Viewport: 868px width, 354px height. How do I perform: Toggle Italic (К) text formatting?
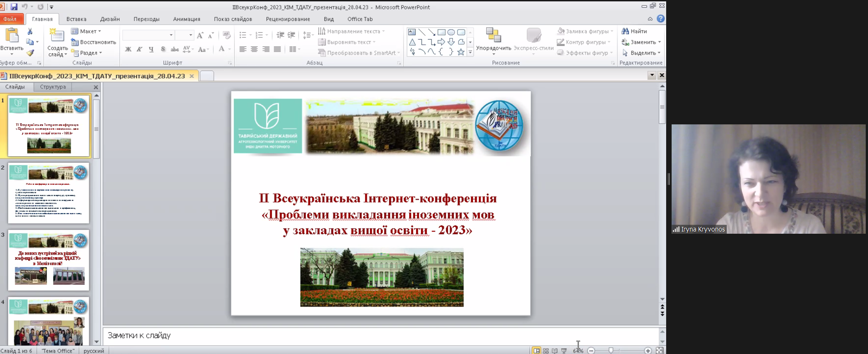[139, 49]
